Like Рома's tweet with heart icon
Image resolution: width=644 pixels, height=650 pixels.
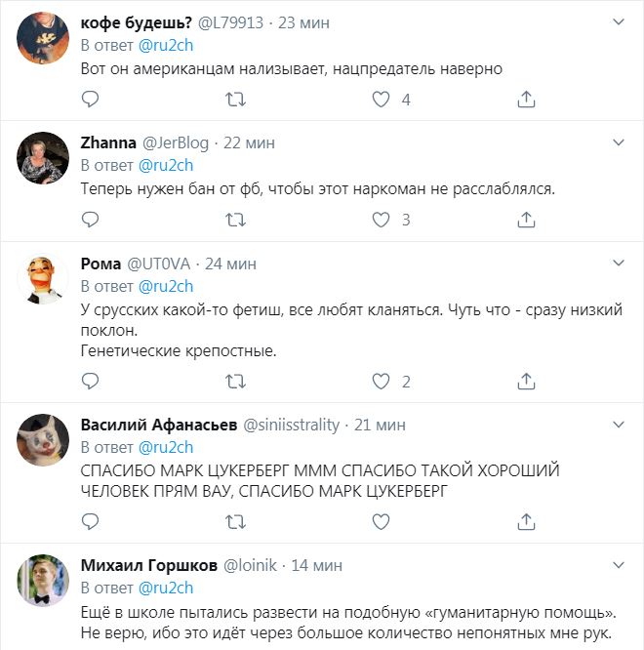point(382,382)
